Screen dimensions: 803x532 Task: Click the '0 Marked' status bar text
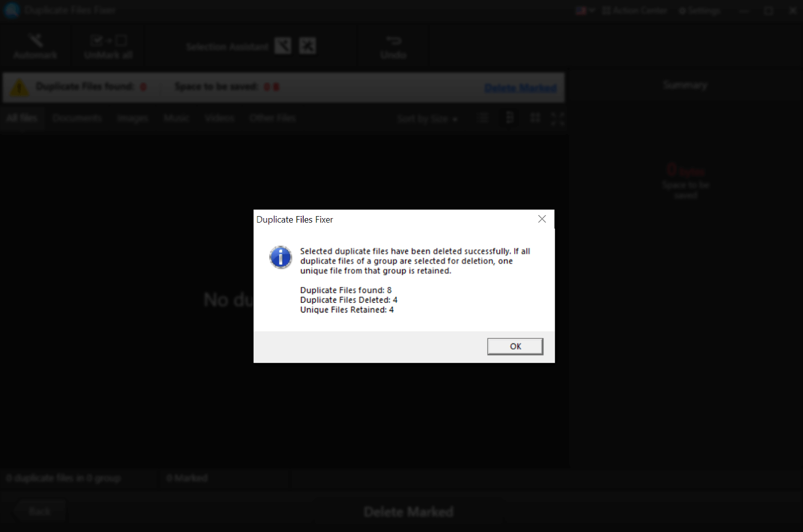pos(187,478)
